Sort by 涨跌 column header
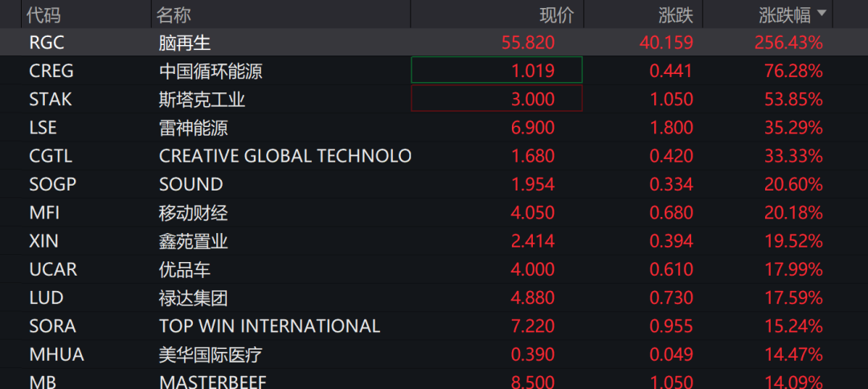This screenshot has height=389, width=868. 676,14
